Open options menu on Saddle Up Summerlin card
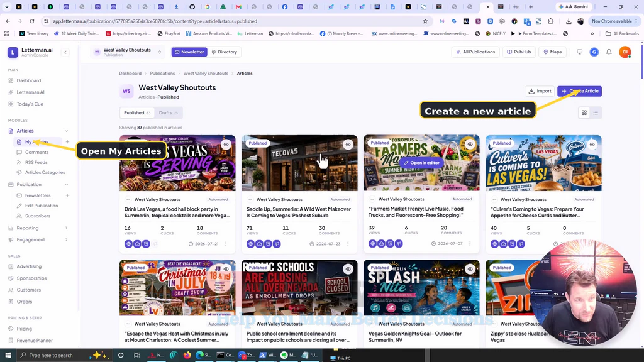644x362 pixels. click(x=348, y=244)
